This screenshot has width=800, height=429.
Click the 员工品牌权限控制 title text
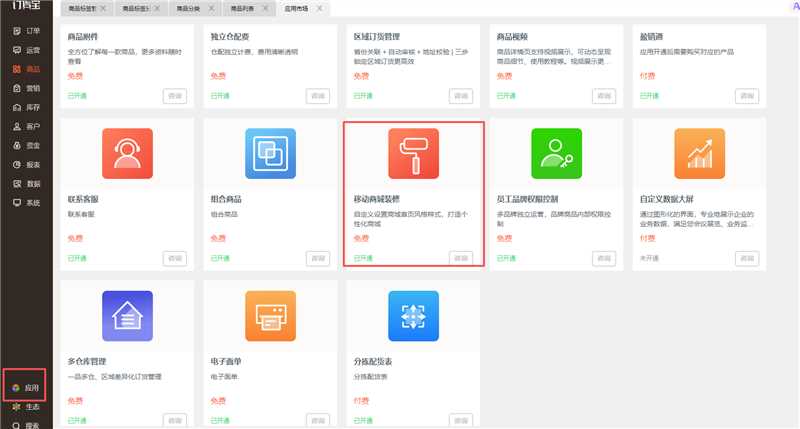[x=528, y=199]
